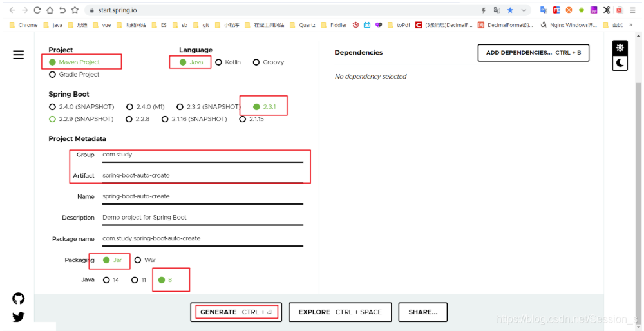Viewport: 644px width, 331px height.
Task: Click the ADD DEPENDENCIES button
Action: point(533,53)
